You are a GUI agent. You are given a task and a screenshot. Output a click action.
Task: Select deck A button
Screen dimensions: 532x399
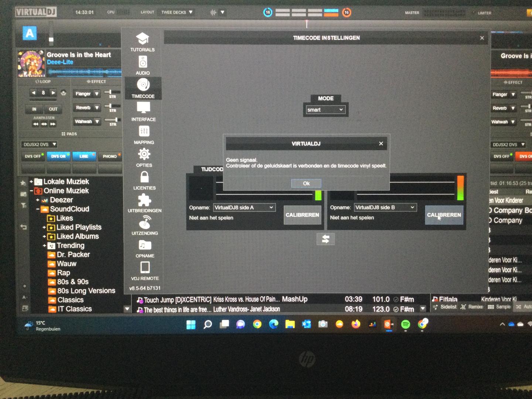30,34
